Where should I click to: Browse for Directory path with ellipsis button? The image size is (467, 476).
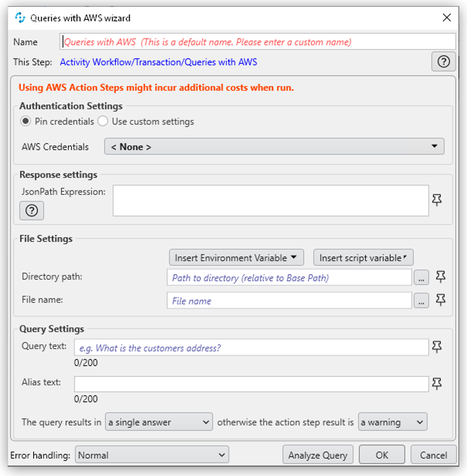click(421, 278)
